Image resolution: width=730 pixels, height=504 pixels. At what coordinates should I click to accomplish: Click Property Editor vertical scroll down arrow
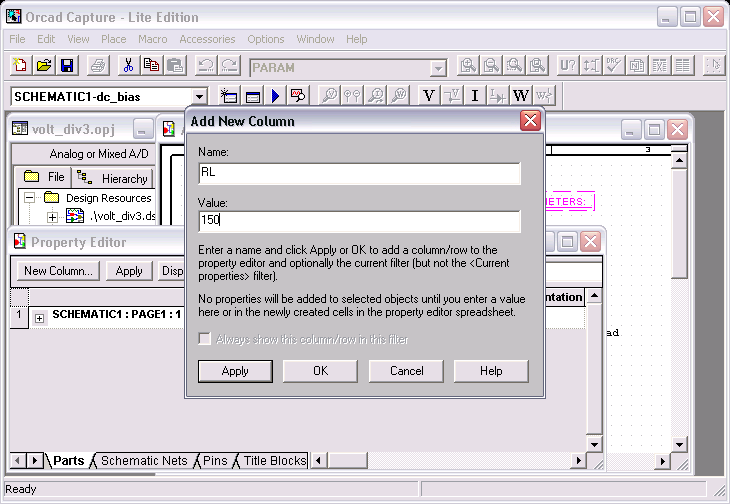(594, 444)
